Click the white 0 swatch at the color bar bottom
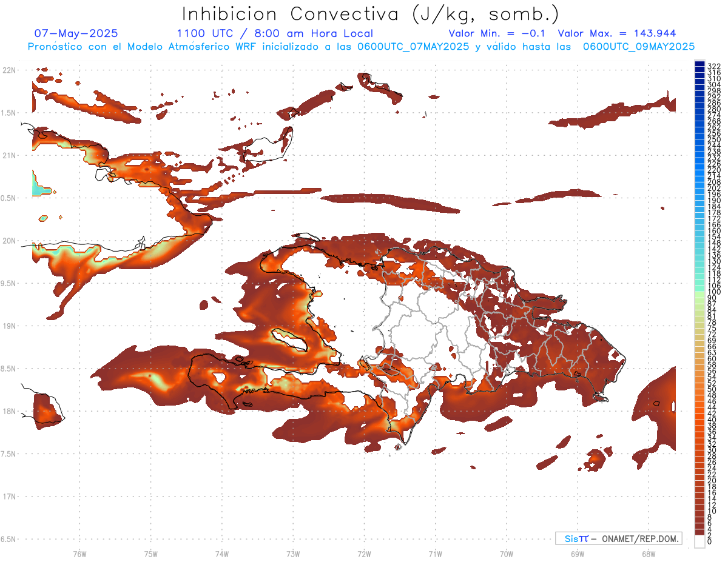Screen dimensions: 728x562 (699, 541)
